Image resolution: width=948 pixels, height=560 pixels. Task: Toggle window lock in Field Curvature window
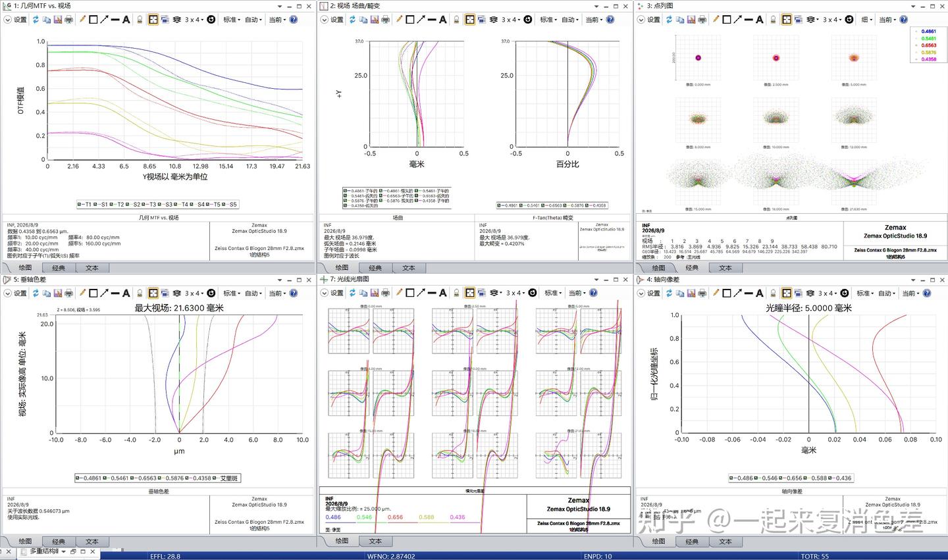point(456,20)
